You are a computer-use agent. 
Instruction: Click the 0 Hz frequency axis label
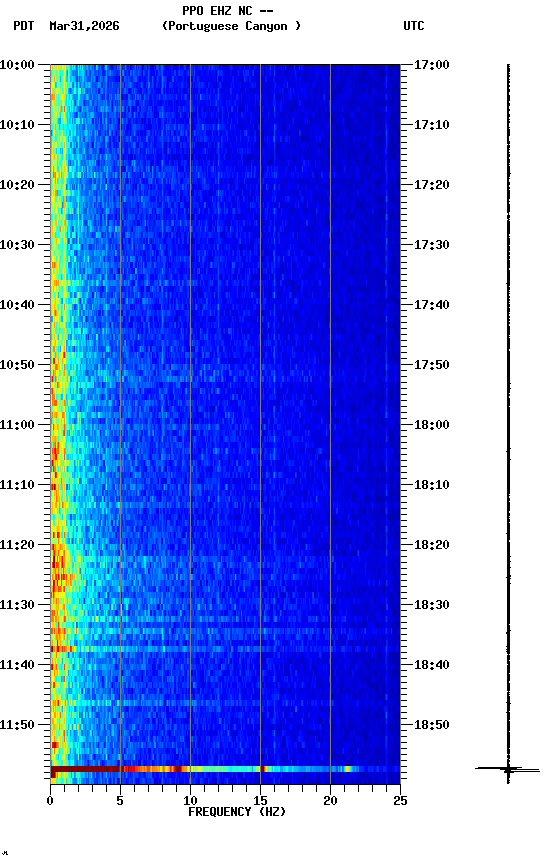click(50, 801)
